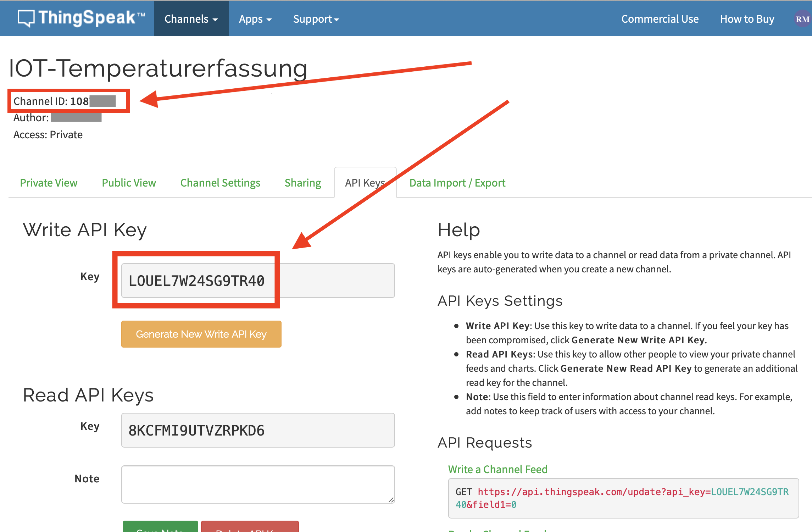Viewport: 812px width, 532px height.
Task: Click the Write API Key field
Action: [x=258, y=281]
